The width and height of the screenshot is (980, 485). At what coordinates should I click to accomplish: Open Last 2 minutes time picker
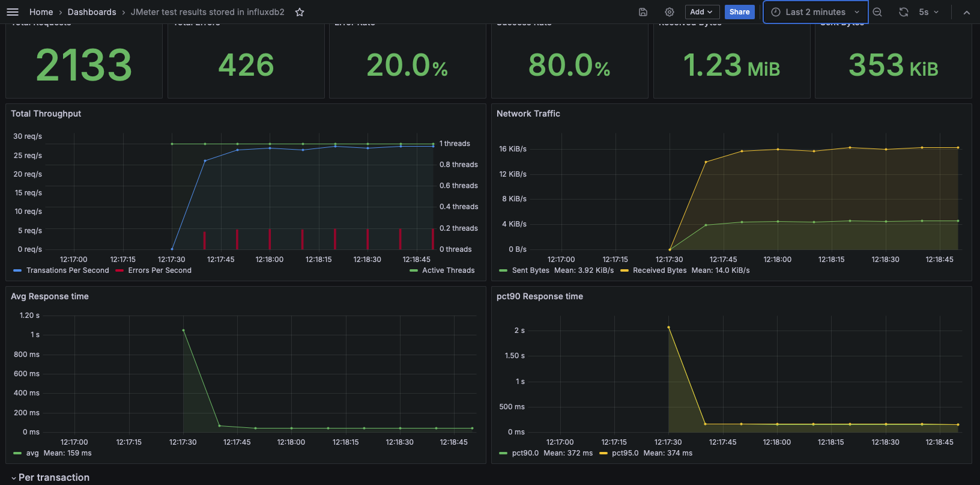click(815, 12)
